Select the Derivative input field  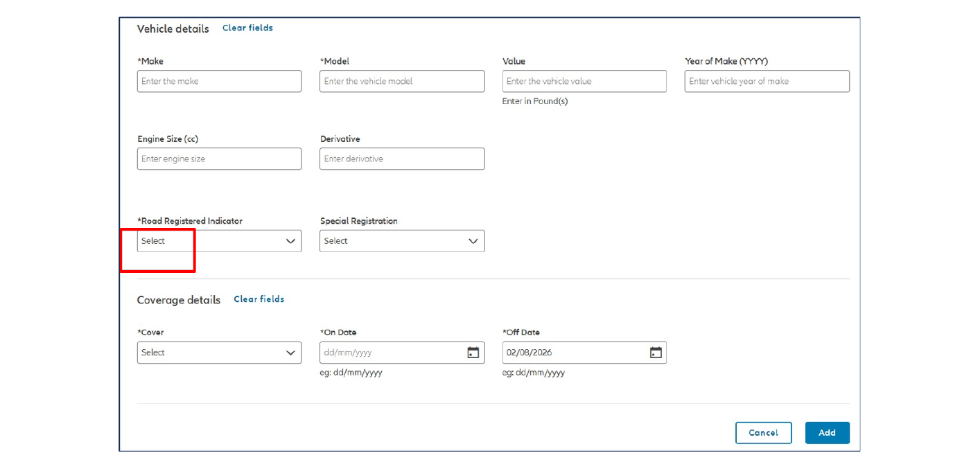(x=402, y=159)
